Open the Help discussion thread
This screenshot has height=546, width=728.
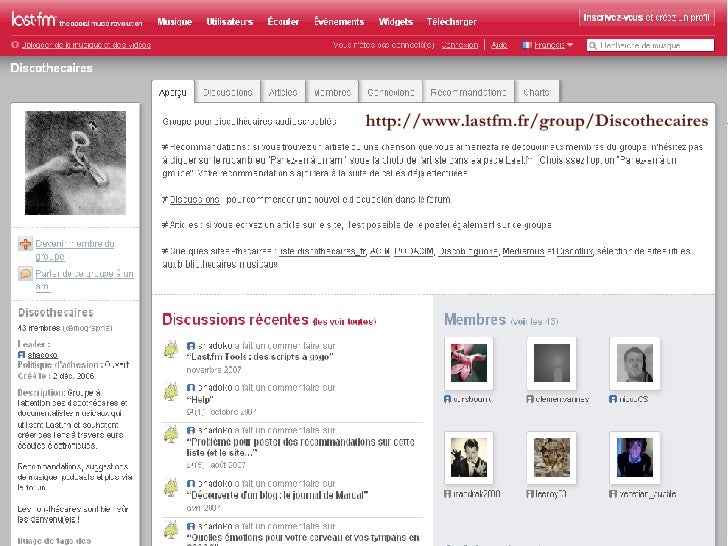click(200, 399)
